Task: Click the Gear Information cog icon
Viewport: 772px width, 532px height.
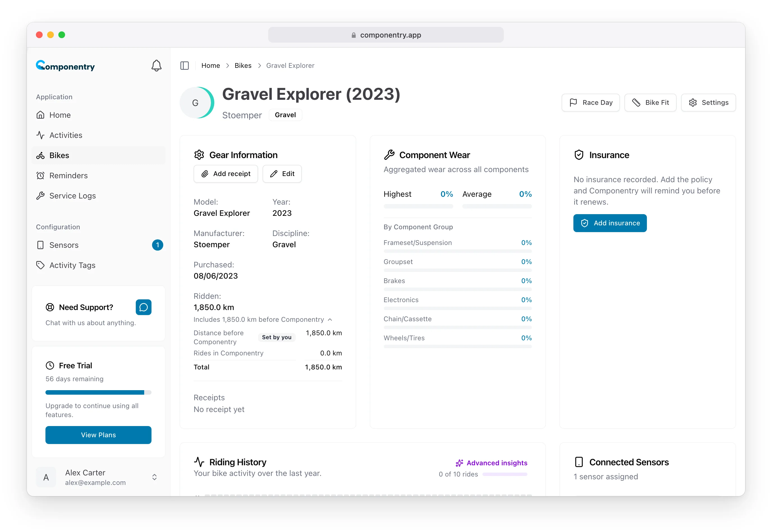Action: pyautogui.click(x=199, y=155)
